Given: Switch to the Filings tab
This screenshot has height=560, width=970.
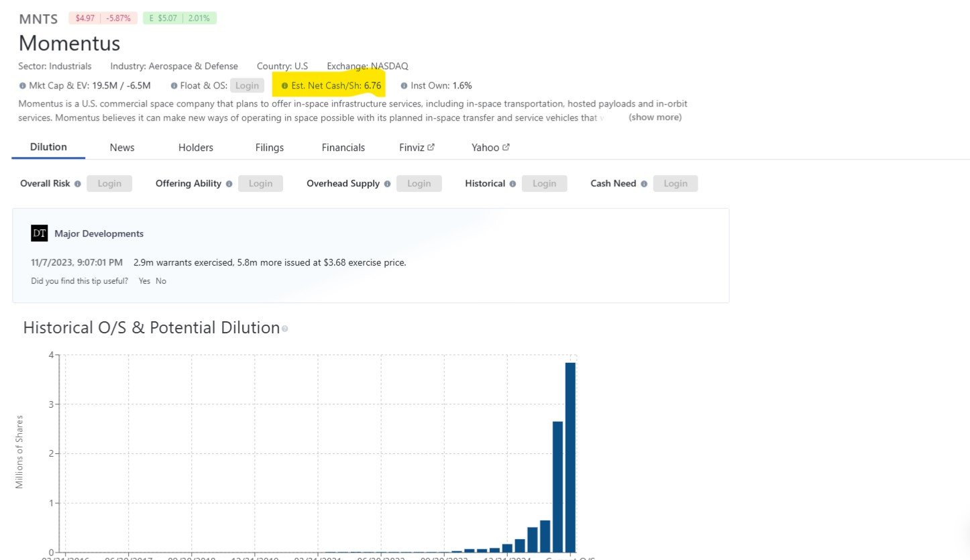Looking at the screenshot, I should click(x=270, y=148).
